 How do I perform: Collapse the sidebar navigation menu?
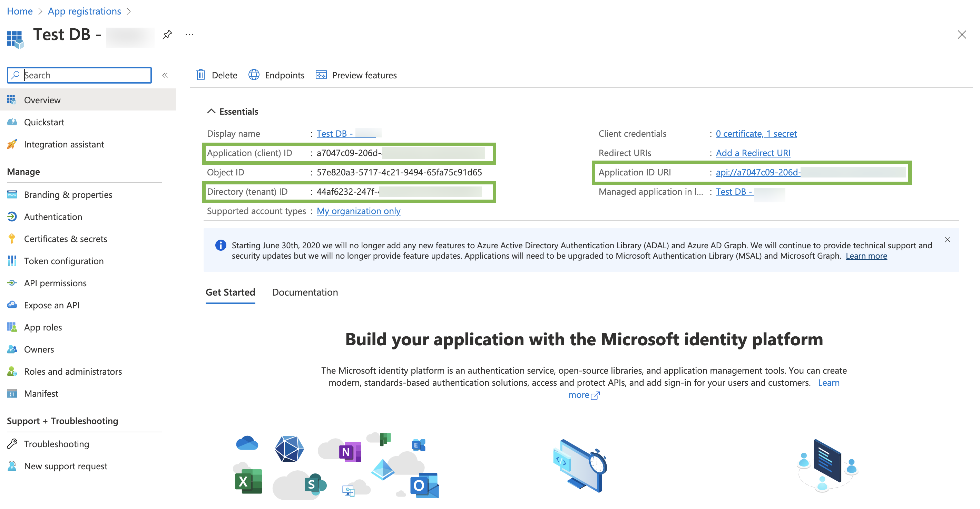(165, 75)
